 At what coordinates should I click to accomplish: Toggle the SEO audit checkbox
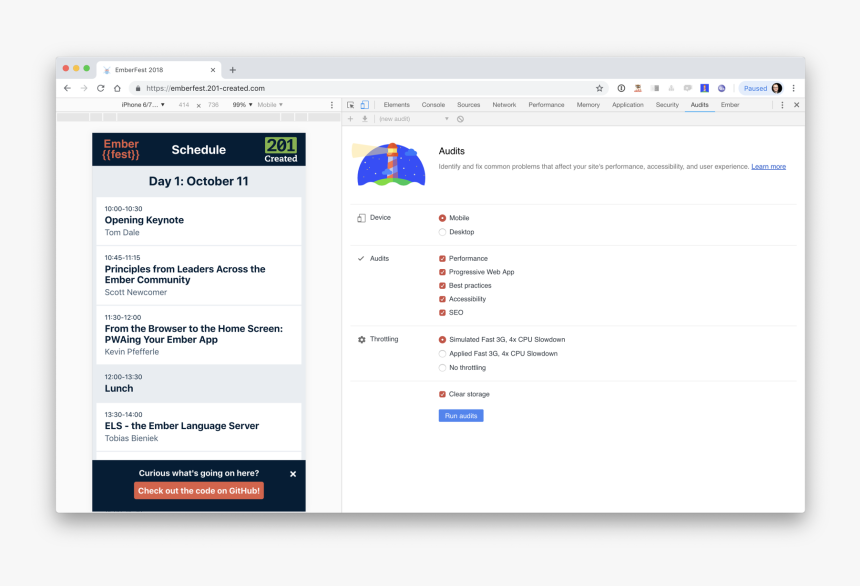point(442,313)
